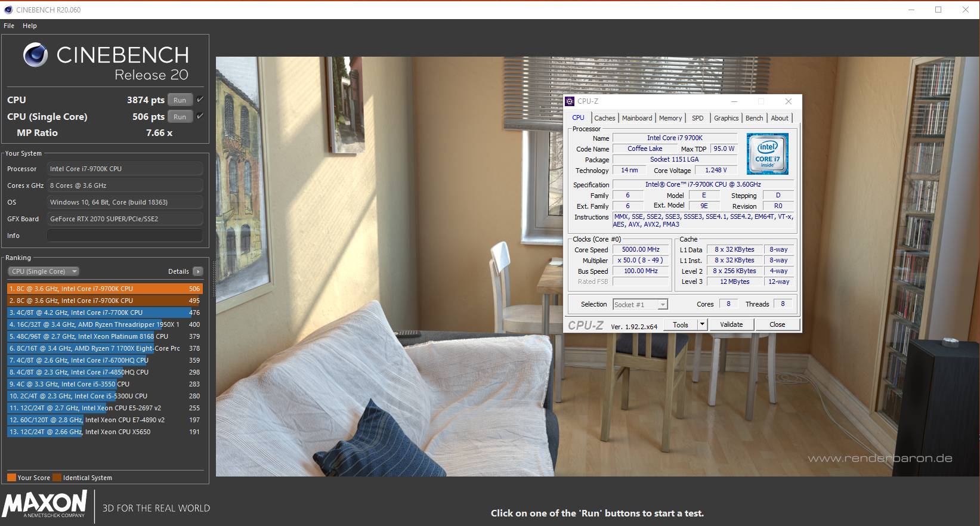Click the Max TDP value 95.0 W
980x526 pixels.
click(x=724, y=148)
